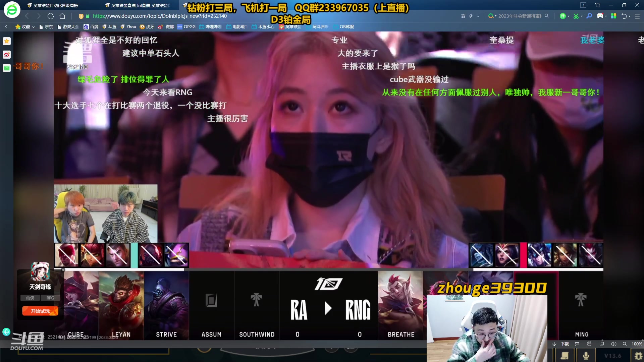Image resolution: width=644 pixels, height=362 pixels.
Task: Click the 天剑奇缘 ad avatar image
Action: point(40,271)
